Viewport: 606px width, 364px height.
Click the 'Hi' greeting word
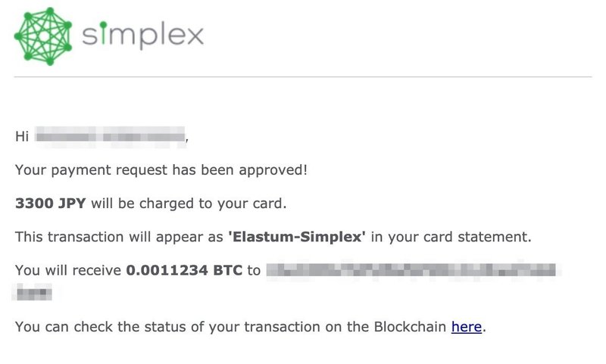pyautogui.click(x=22, y=136)
